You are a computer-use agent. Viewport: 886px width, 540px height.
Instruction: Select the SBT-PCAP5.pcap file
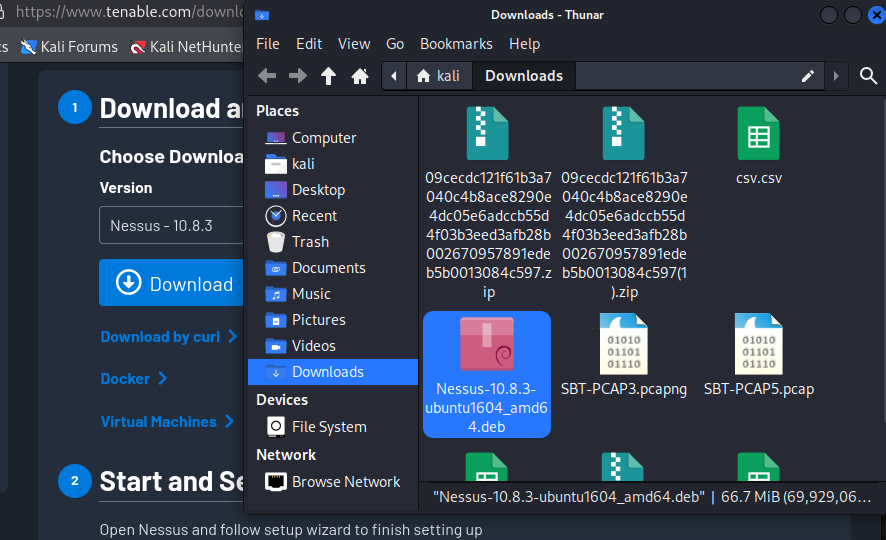coord(758,356)
